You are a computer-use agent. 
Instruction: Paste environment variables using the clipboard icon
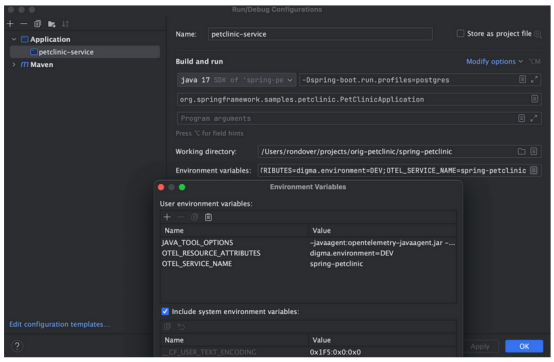point(208,217)
